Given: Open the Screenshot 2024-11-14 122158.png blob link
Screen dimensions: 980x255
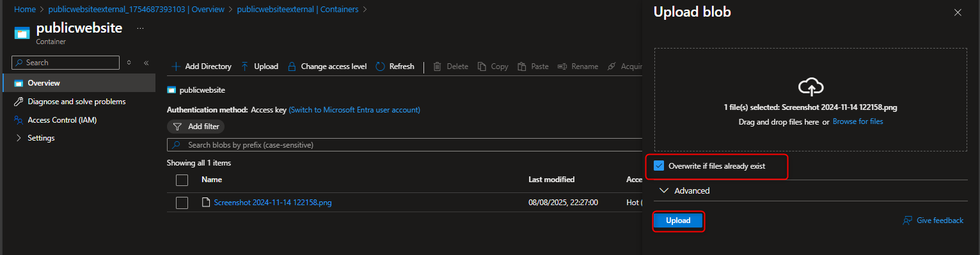Looking at the screenshot, I should (x=273, y=203).
